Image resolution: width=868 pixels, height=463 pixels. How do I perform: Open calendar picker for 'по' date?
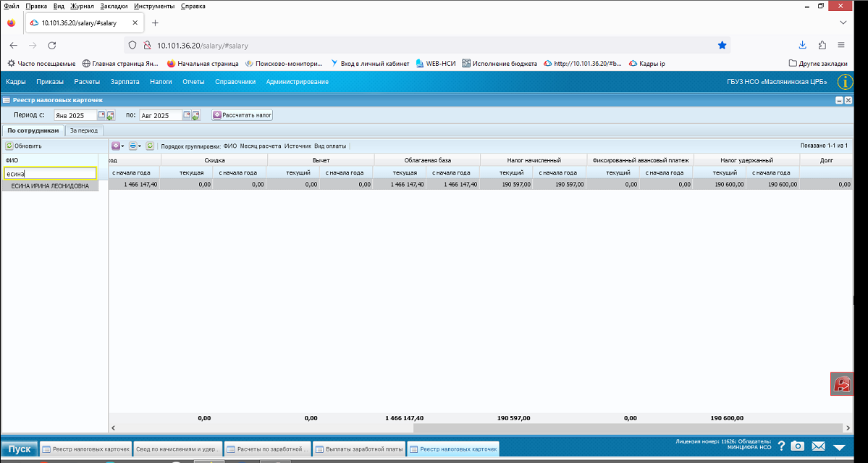pos(187,115)
